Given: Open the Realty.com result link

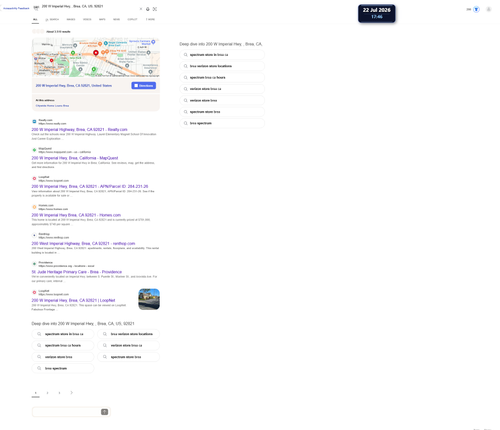Looking at the screenshot, I should point(79,129).
